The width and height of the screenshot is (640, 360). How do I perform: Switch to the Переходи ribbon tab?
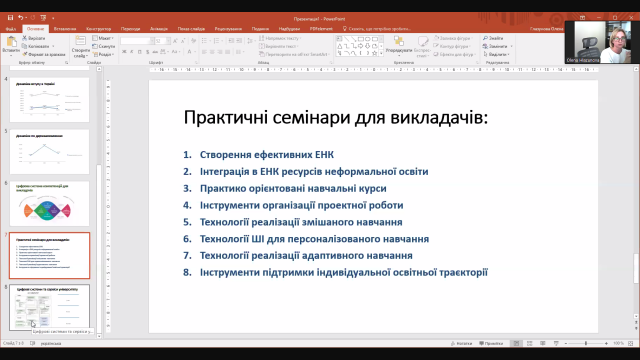click(130, 29)
